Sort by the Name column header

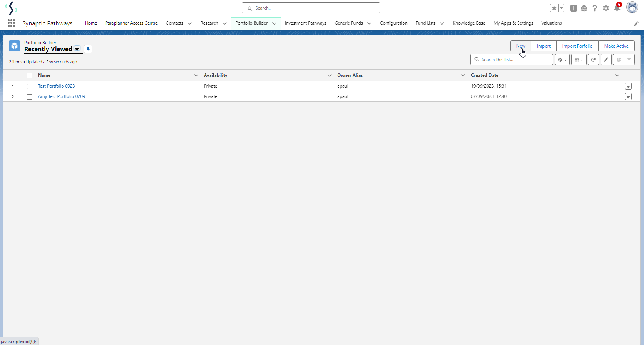44,75
